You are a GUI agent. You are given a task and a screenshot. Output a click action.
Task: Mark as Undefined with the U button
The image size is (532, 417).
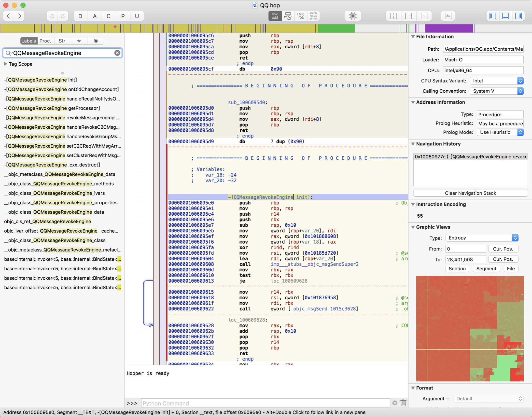137,16
